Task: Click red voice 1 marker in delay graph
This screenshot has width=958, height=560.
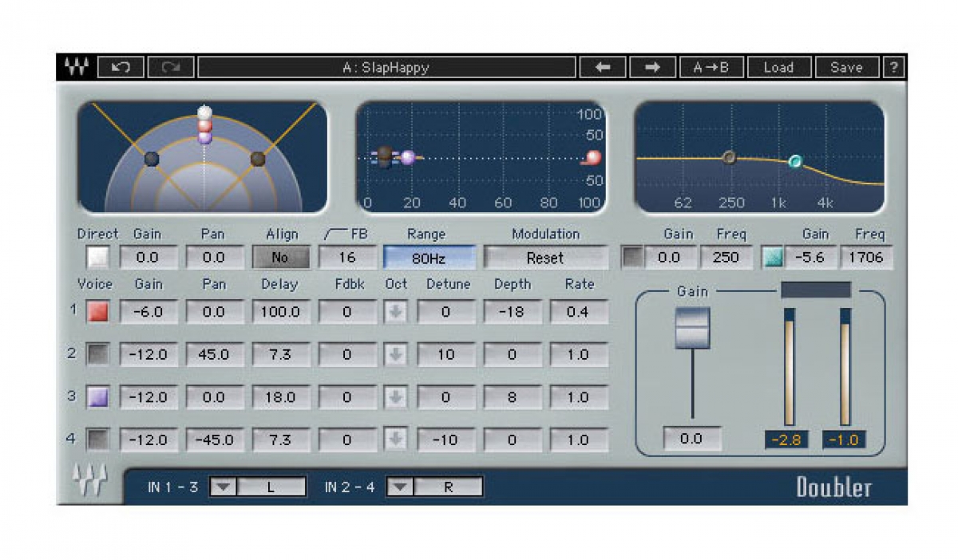Action: [x=592, y=157]
